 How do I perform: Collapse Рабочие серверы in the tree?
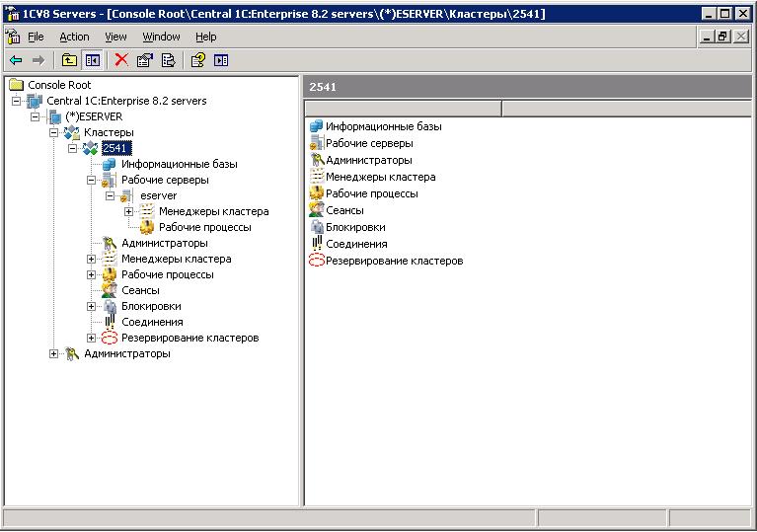pyautogui.click(x=91, y=180)
